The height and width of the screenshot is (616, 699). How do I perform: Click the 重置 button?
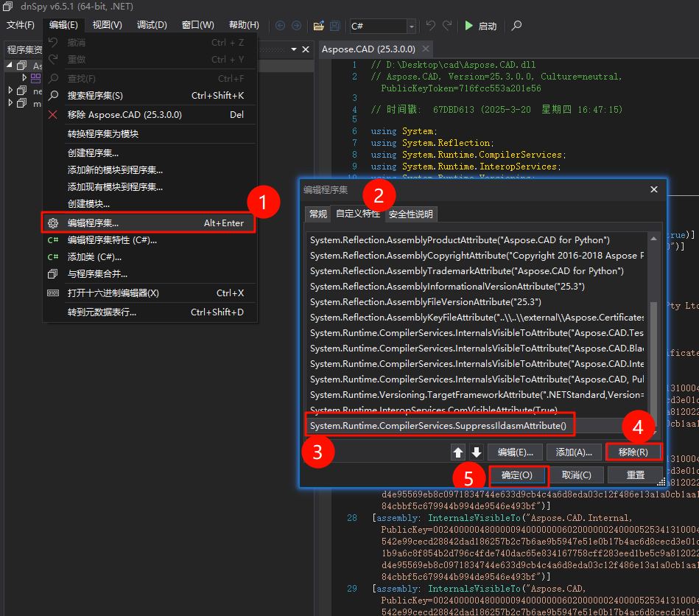point(635,475)
